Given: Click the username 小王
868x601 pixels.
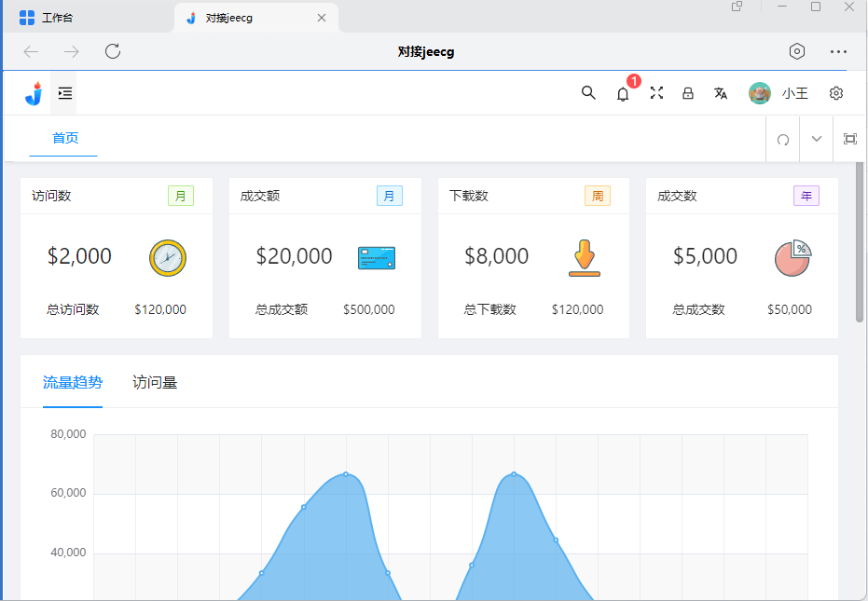Looking at the screenshot, I should [x=795, y=93].
